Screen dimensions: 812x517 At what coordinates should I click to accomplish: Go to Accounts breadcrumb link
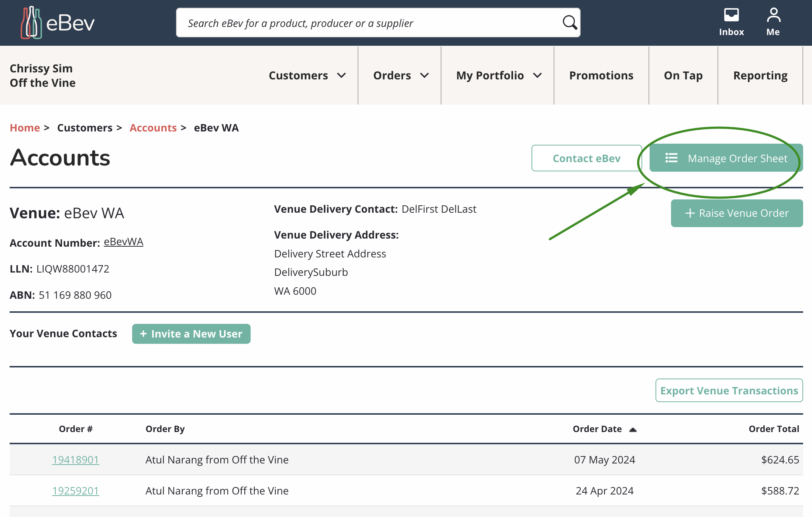point(153,128)
